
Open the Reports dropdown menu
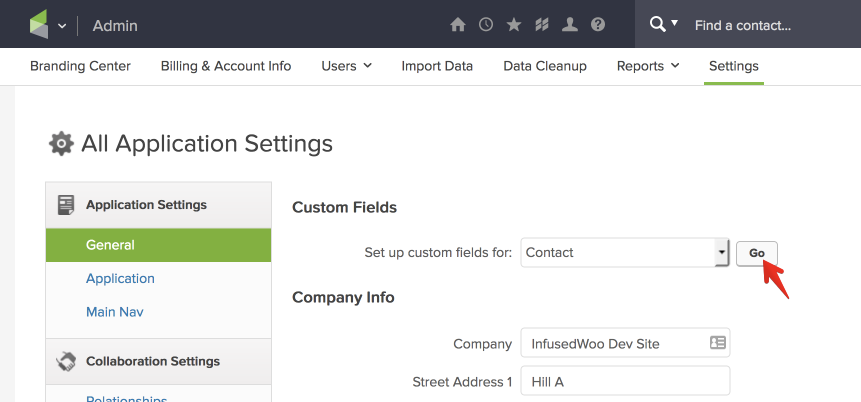tap(648, 66)
